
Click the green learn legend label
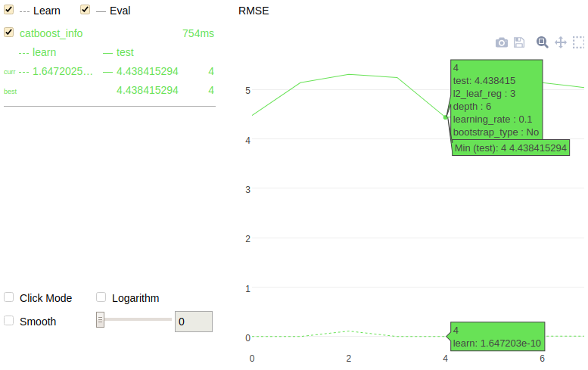click(x=44, y=52)
